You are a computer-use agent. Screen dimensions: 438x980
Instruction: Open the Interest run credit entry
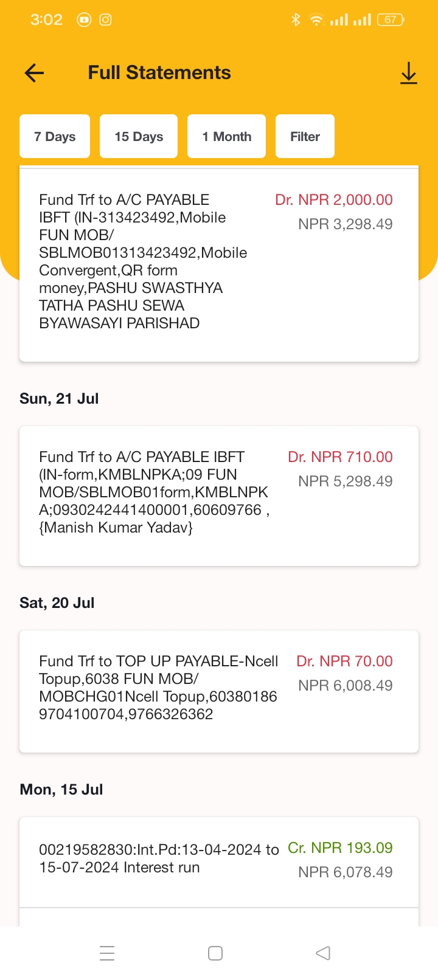tap(219, 862)
